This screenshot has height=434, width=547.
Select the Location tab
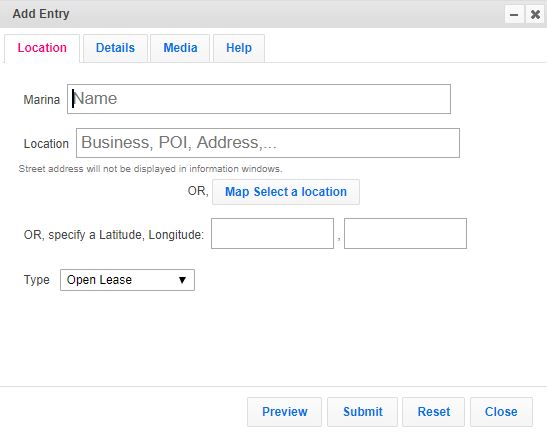coord(42,48)
